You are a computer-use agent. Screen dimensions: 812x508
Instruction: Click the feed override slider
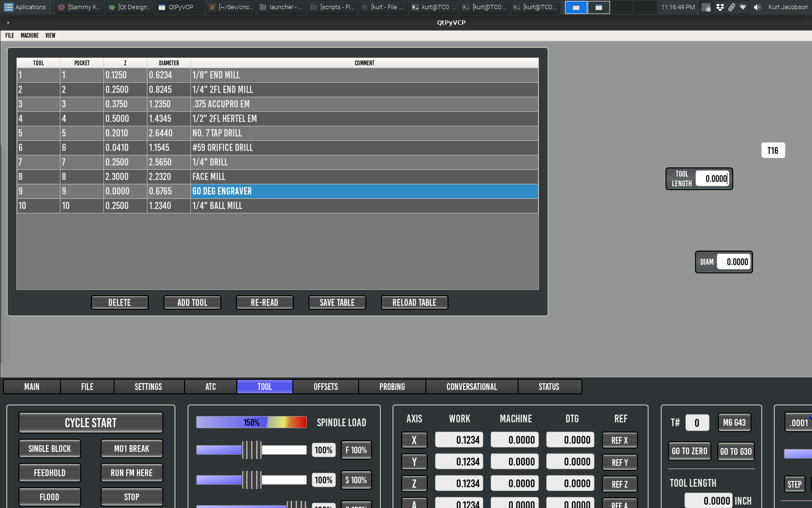[251, 450]
